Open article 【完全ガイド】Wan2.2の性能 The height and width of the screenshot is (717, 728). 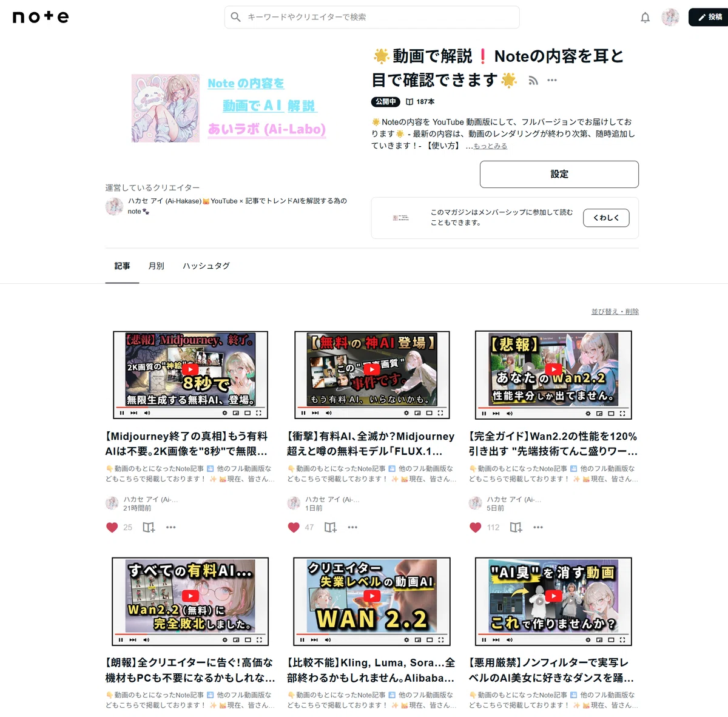pyautogui.click(x=553, y=444)
